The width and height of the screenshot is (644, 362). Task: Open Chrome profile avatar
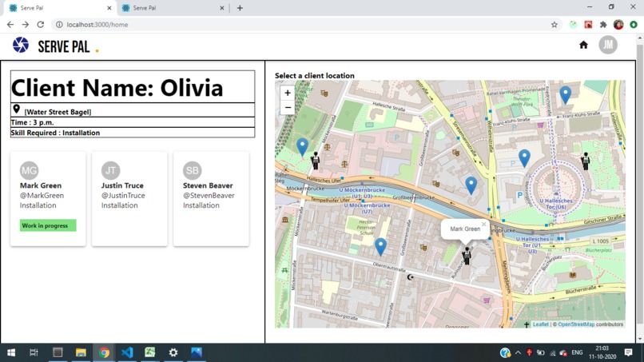(618, 25)
